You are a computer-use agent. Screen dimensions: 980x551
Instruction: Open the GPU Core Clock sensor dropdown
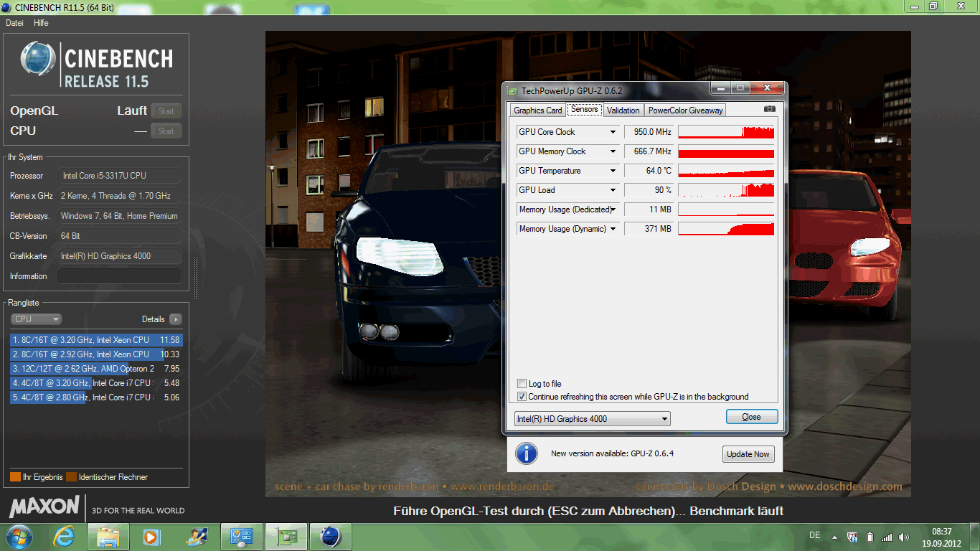click(x=613, y=132)
